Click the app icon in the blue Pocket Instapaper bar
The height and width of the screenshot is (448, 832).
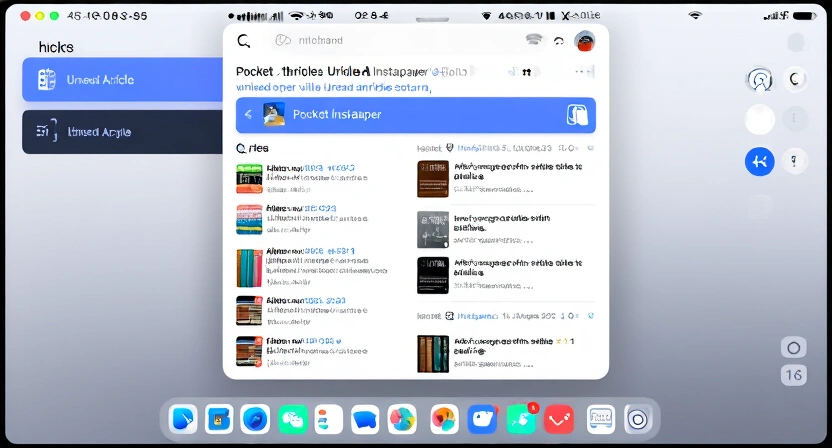[274, 115]
